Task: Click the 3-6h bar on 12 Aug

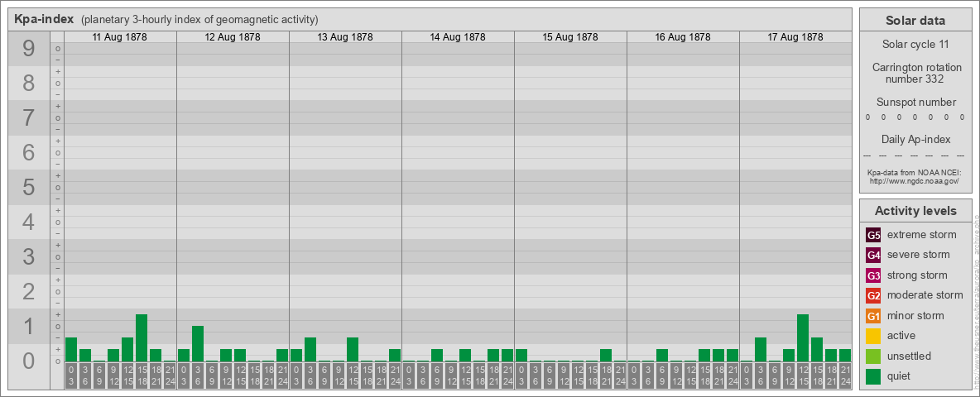Action: [198, 343]
